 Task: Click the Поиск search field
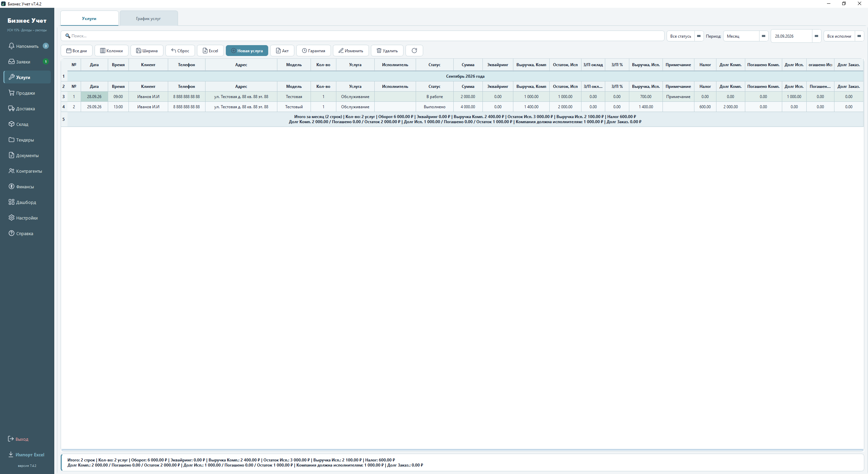pos(362,36)
